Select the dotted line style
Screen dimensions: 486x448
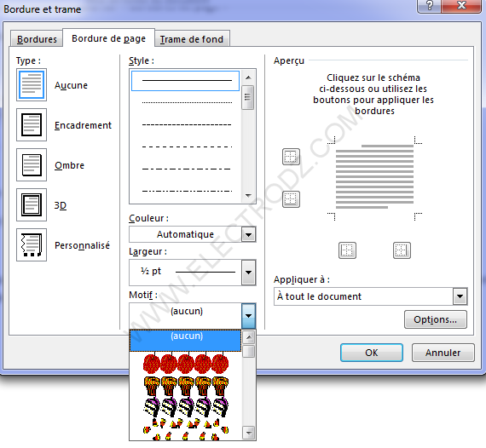187,102
